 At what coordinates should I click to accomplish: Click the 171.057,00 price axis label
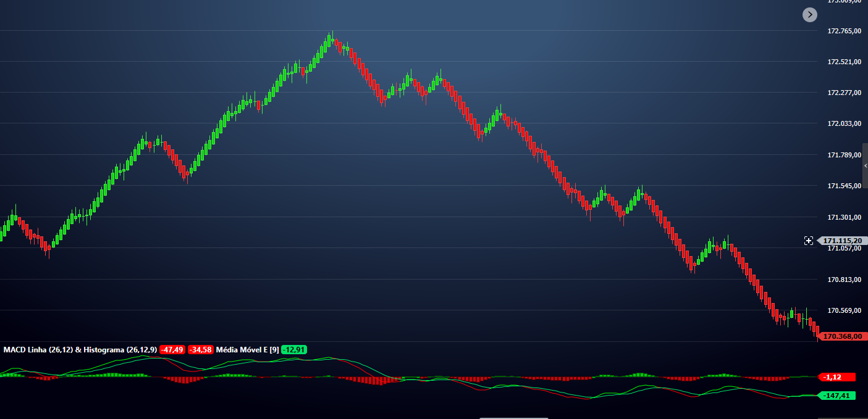coord(844,248)
